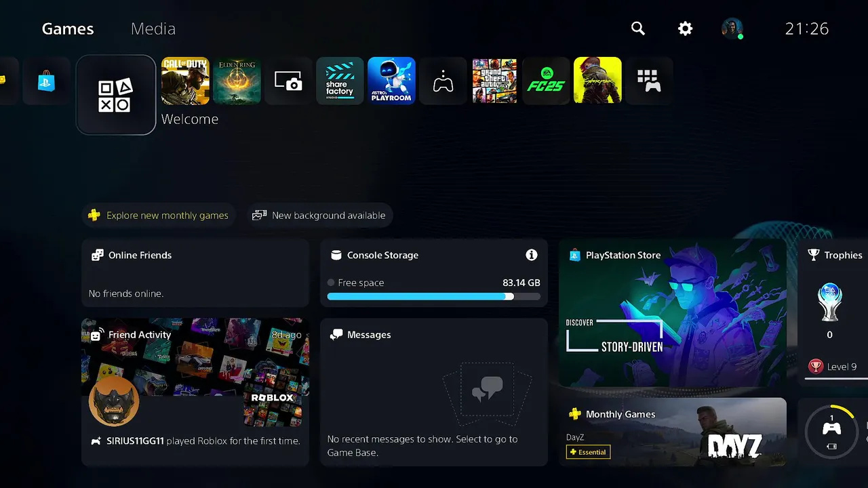Open the search magnifier icon

pos(638,28)
